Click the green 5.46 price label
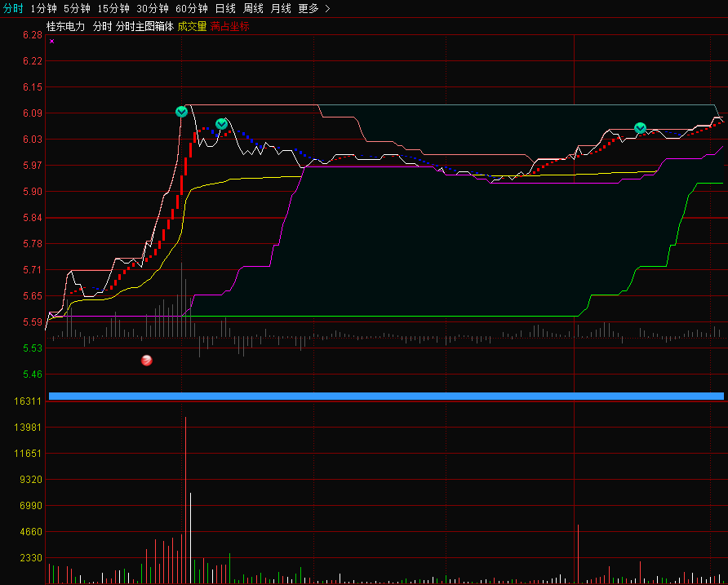Viewport: 728px width, 585px height. [x=33, y=374]
